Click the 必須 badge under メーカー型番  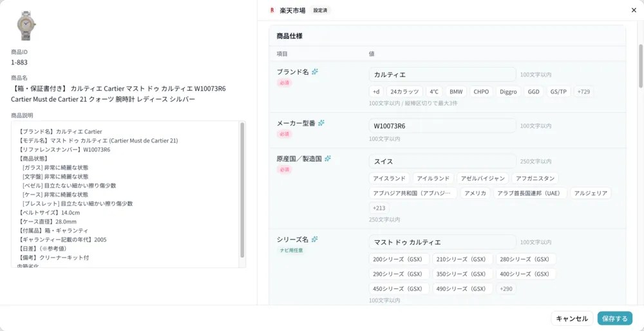[284, 134]
